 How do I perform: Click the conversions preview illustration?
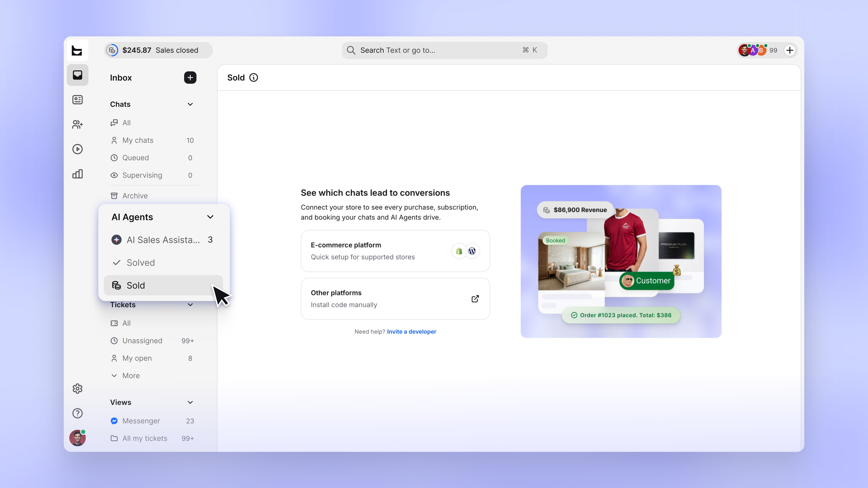pos(621,261)
